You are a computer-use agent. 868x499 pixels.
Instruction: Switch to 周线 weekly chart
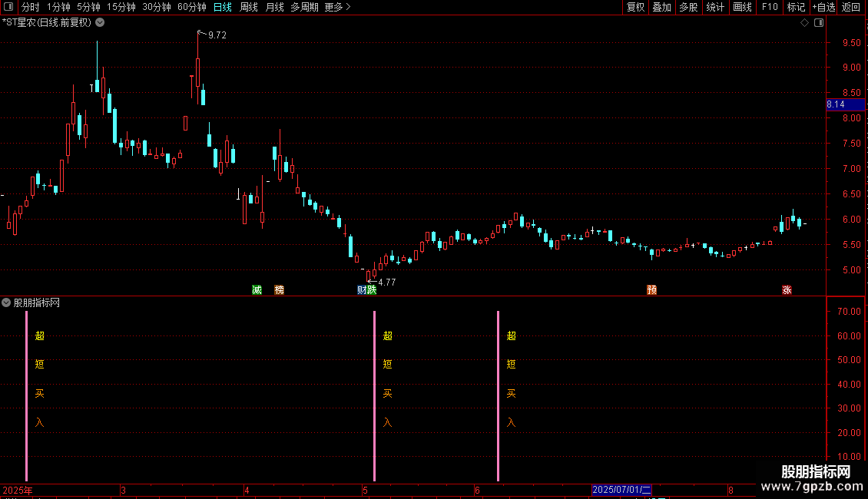coord(249,7)
